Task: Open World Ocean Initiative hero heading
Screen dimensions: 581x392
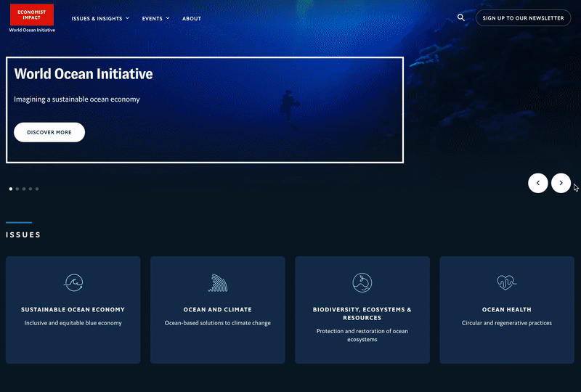Action: click(84, 74)
